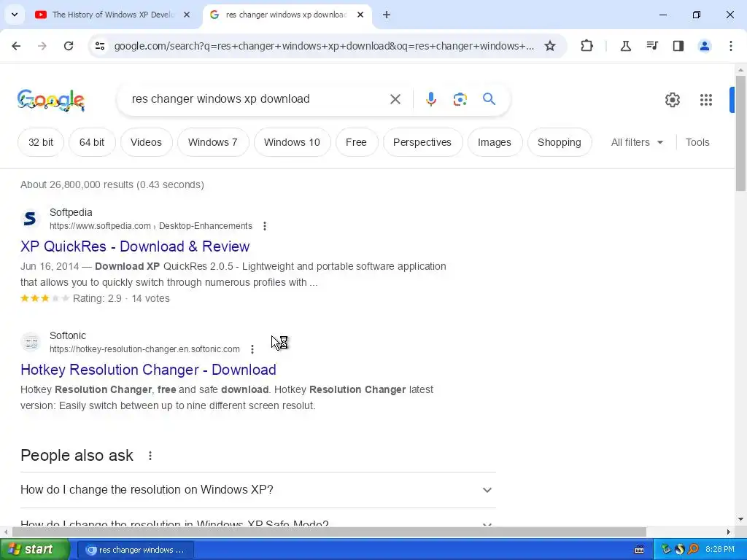This screenshot has width=747, height=560.
Task: Click the vertical scrollbar thumb
Action: click(x=740, y=133)
